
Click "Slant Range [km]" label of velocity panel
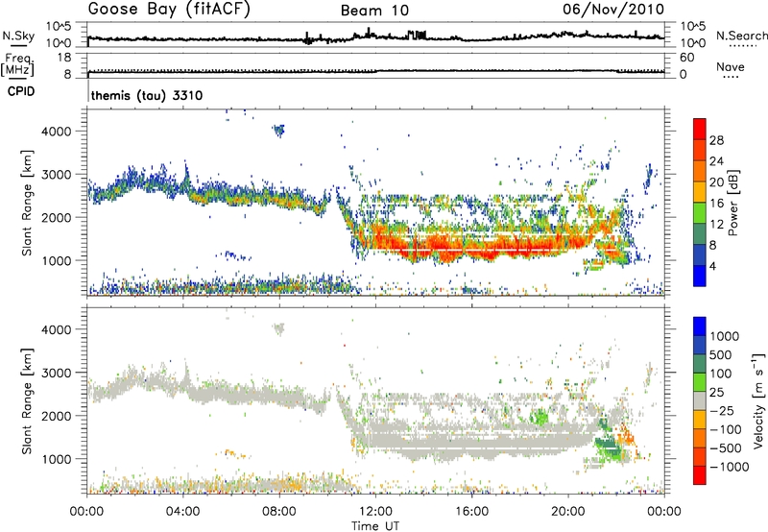click(x=27, y=400)
